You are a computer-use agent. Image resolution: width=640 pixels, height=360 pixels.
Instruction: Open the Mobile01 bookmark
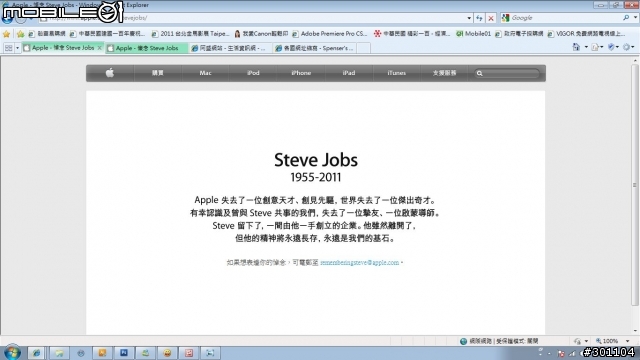(473, 34)
